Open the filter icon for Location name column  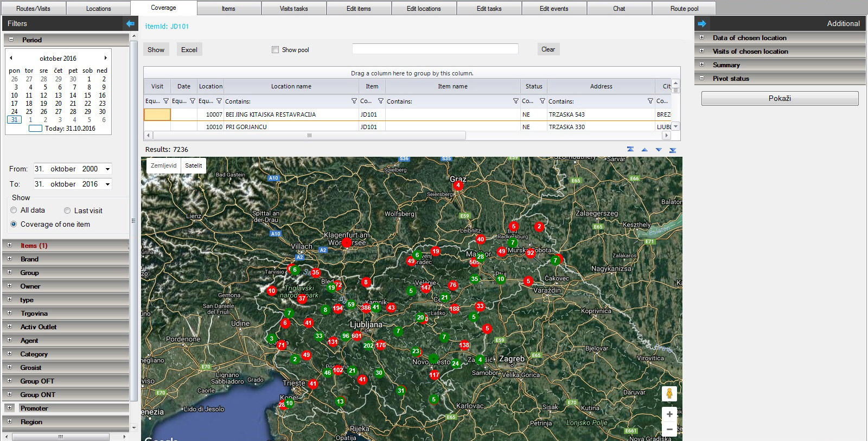click(354, 101)
